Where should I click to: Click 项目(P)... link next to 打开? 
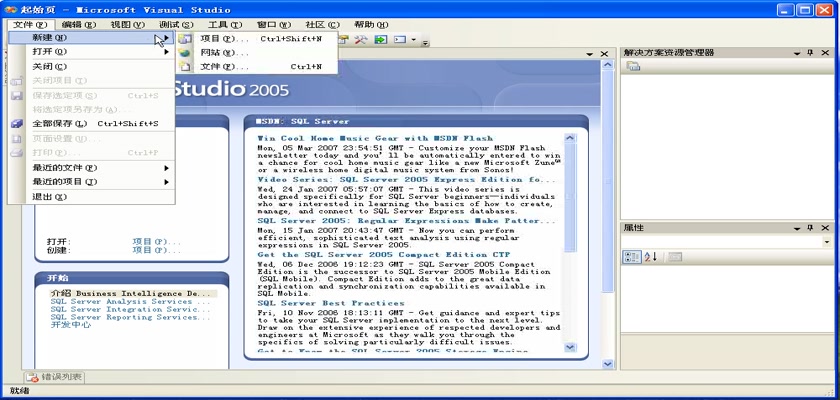point(156,241)
